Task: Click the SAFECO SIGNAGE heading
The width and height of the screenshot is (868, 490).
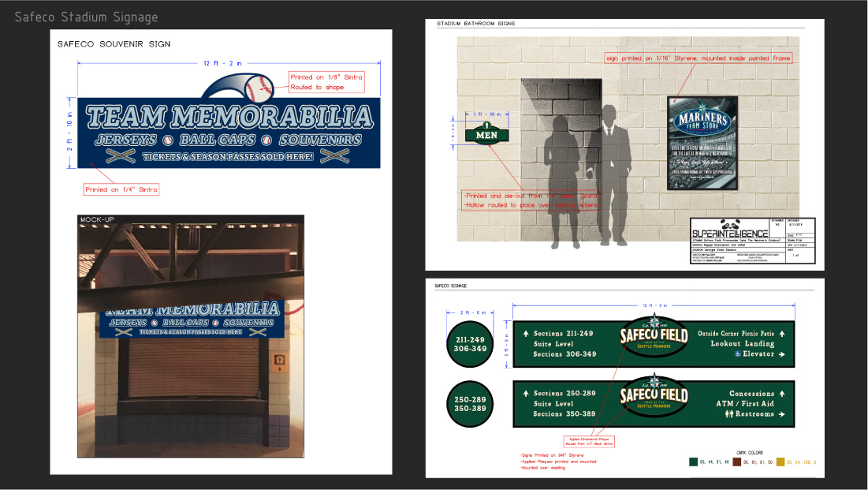Action: 451,286
